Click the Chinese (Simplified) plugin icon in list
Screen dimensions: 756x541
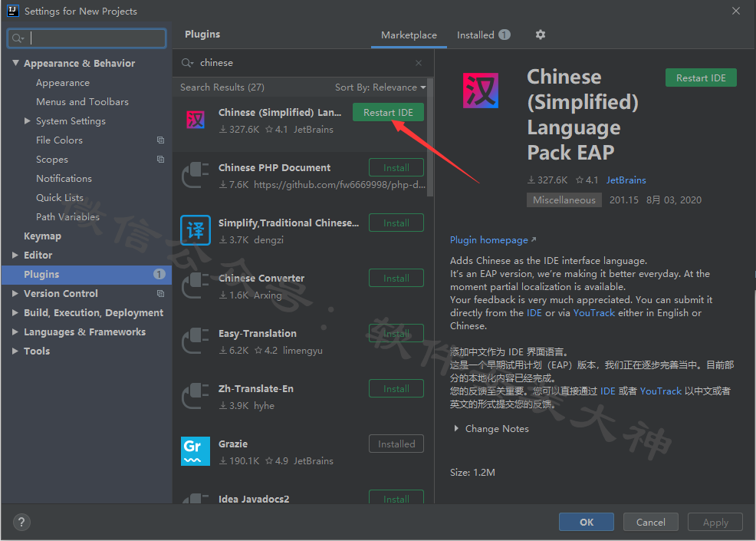196,120
